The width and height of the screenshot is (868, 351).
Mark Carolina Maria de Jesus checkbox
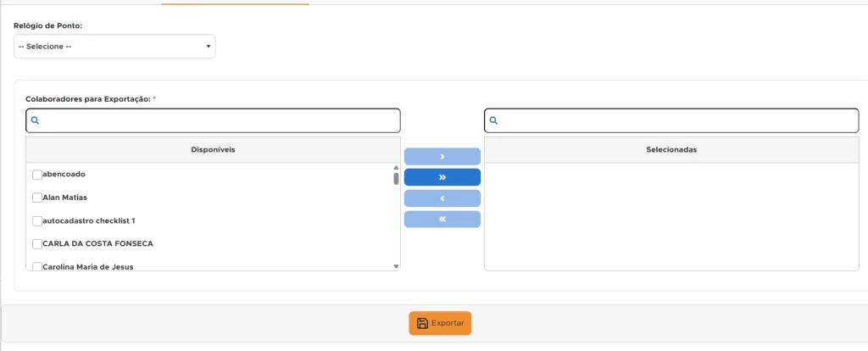click(x=37, y=267)
